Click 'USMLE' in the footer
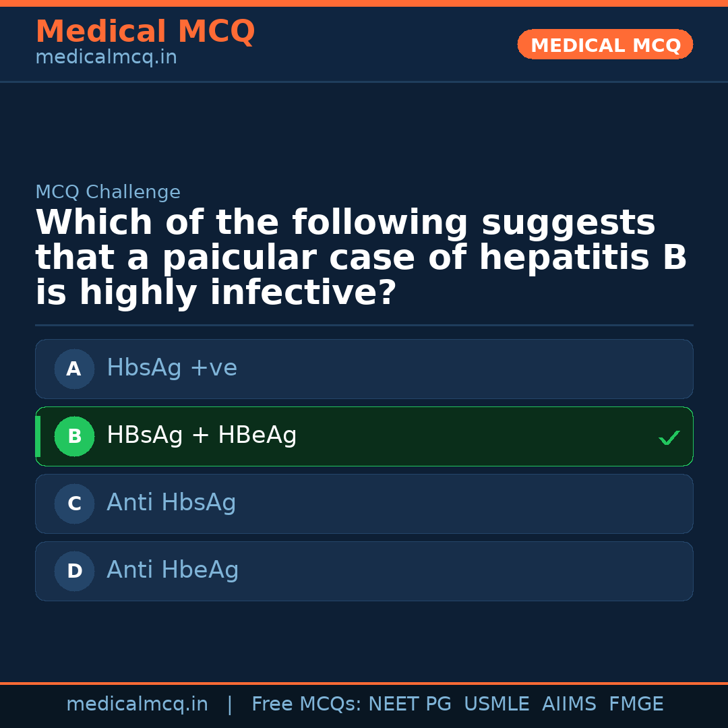This screenshot has width=728, height=728. click(x=496, y=704)
